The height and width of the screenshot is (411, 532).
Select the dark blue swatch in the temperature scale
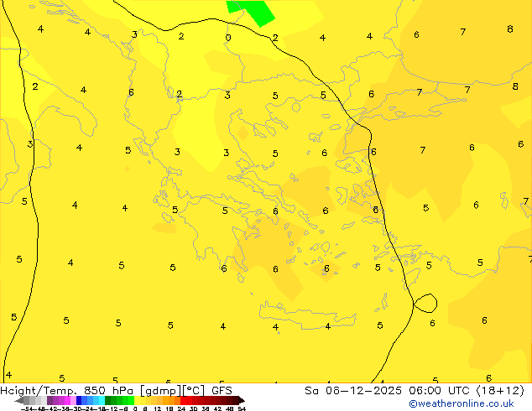pyautogui.click(x=79, y=400)
